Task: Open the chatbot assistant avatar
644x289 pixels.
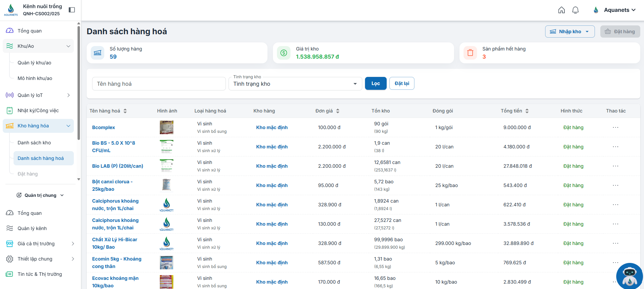Action: point(629,275)
